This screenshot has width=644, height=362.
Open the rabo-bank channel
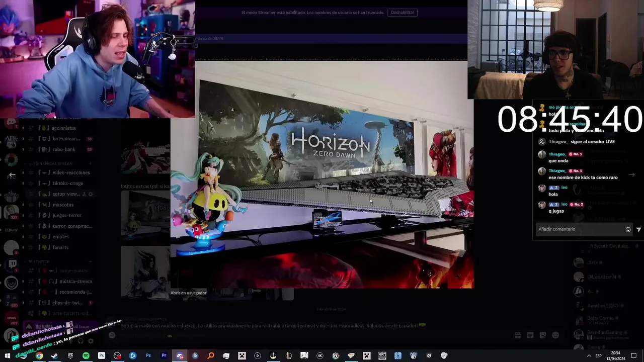click(x=59, y=149)
